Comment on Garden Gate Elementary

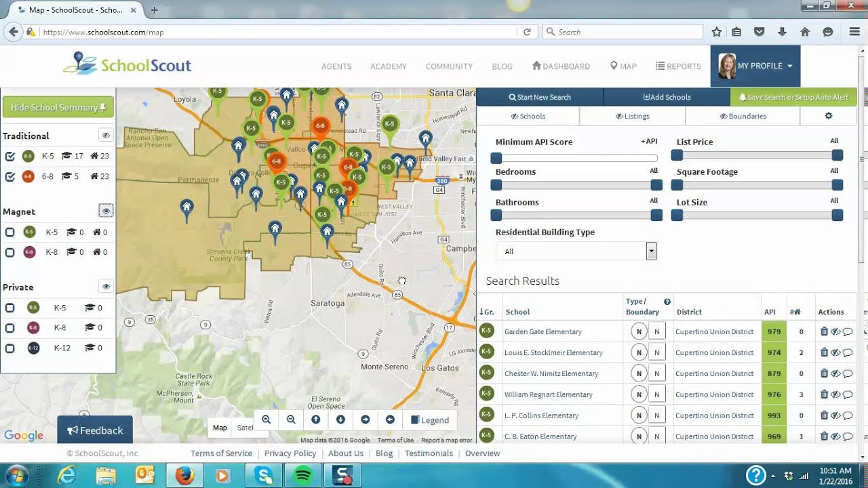(x=848, y=331)
